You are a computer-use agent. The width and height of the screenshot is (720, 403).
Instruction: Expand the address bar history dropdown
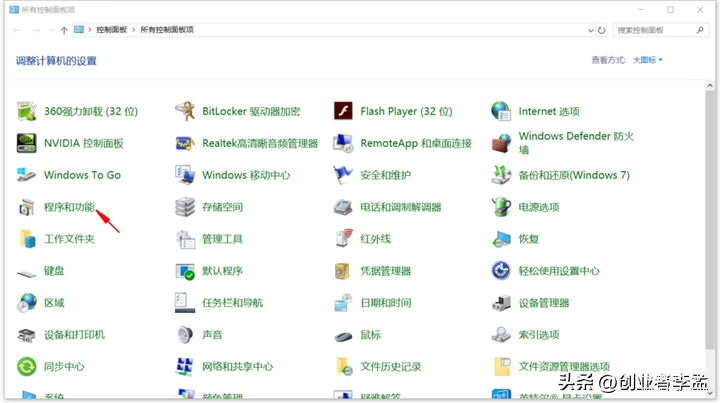point(591,30)
